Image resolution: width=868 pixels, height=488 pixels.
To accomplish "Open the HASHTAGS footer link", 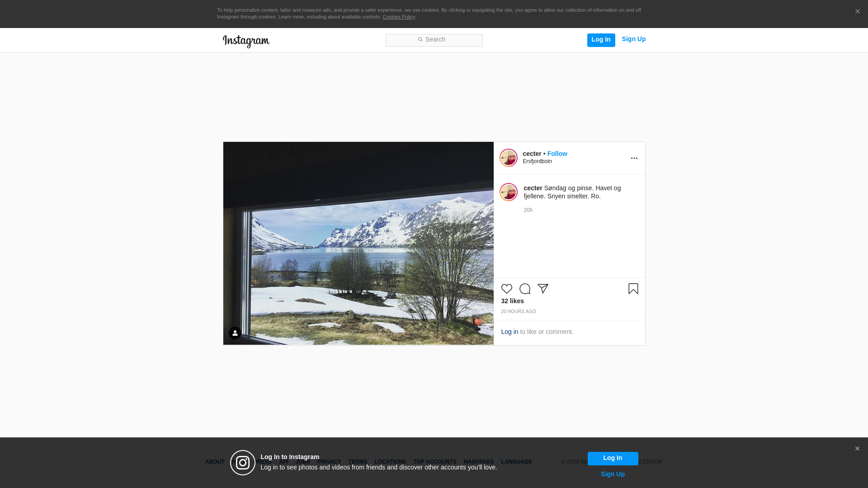I will pos(479,462).
